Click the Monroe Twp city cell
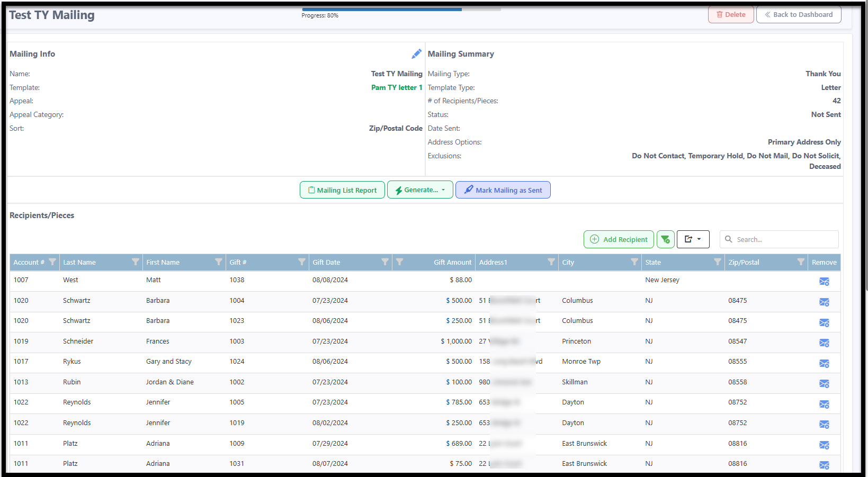The height and width of the screenshot is (477, 868). point(581,362)
